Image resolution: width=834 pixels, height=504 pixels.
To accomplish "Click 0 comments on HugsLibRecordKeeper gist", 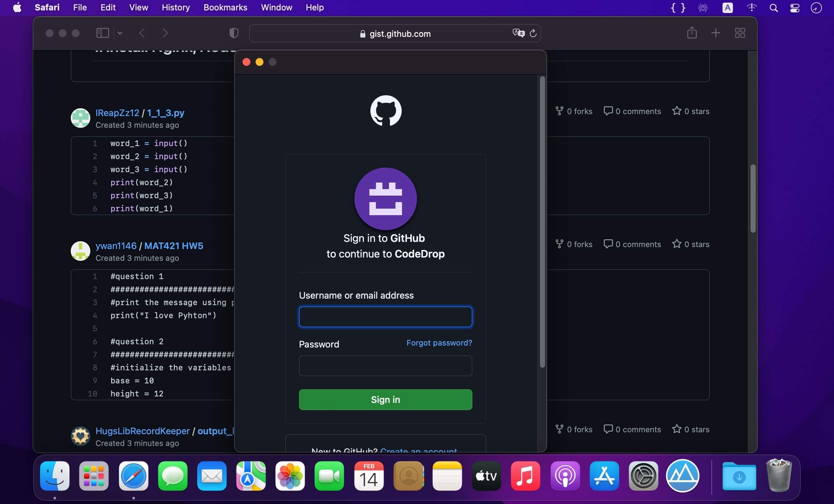I will (632, 429).
